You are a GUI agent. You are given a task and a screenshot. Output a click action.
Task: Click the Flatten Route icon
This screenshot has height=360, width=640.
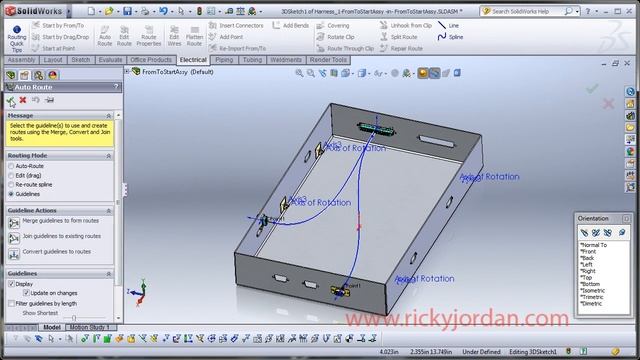(194, 36)
